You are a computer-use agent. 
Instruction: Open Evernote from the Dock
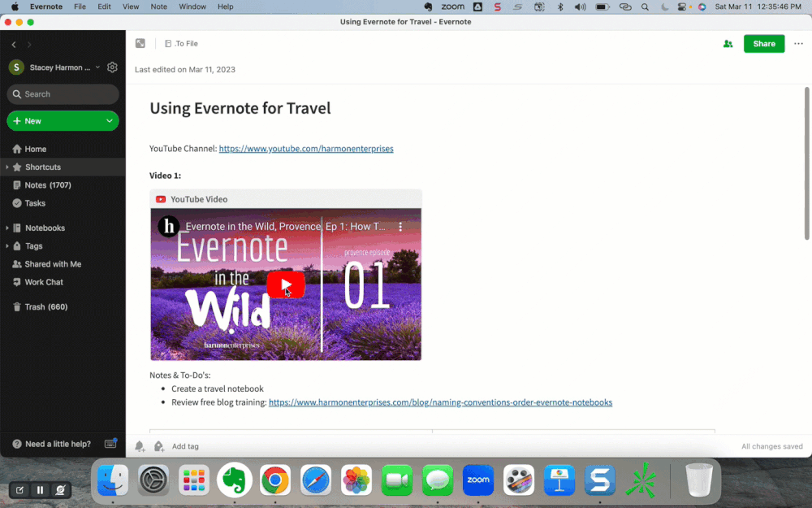[235, 480]
